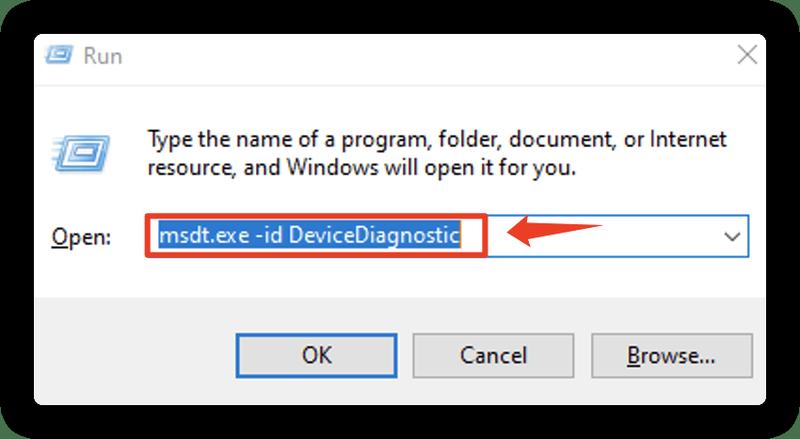Open the file picker via Browse...
This screenshot has width=800, height=439.
(x=671, y=356)
